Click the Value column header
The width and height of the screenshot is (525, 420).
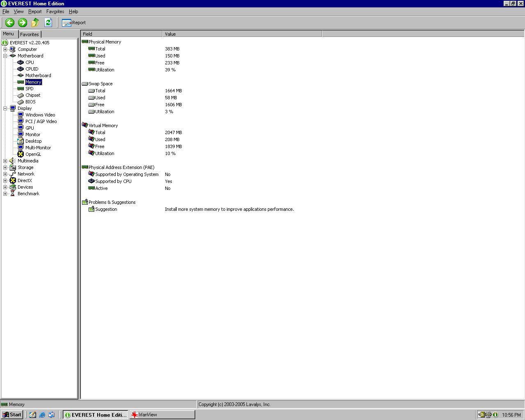tap(242, 34)
